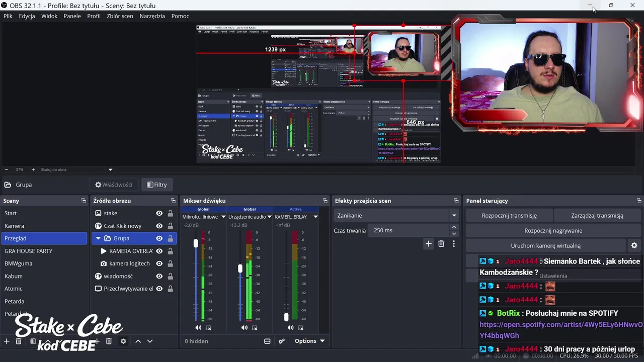This screenshot has height=362, width=644.
Task: Remove the selected scene with the trash icon
Action: [19, 341]
